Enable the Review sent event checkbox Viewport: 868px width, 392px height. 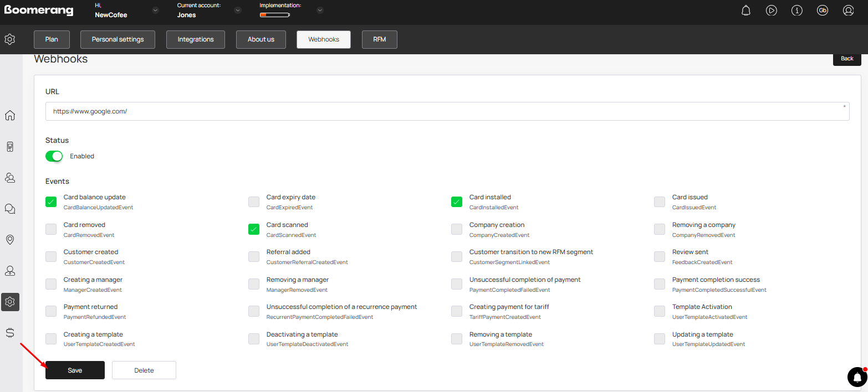pyautogui.click(x=660, y=257)
